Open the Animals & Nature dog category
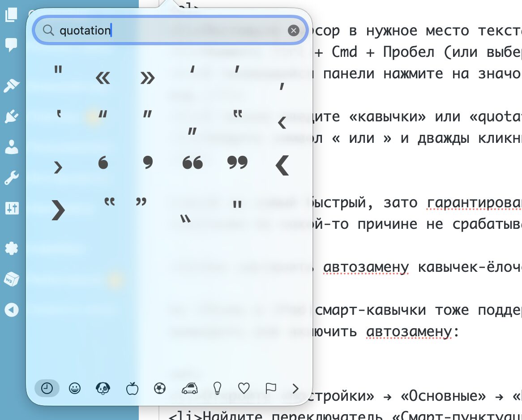 coord(103,388)
